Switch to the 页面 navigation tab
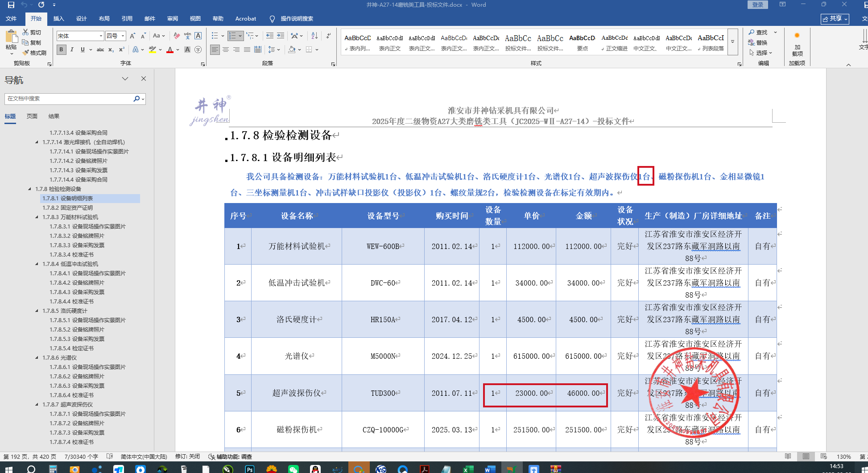This screenshot has width=868, height=473. (32, 116)
